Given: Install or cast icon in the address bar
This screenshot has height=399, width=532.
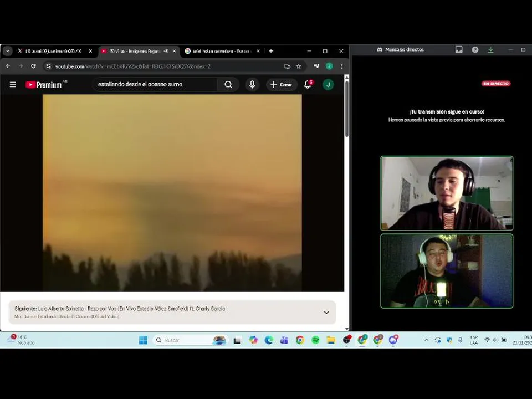Looking at the screenshot, I should click(x=287, y=66).
